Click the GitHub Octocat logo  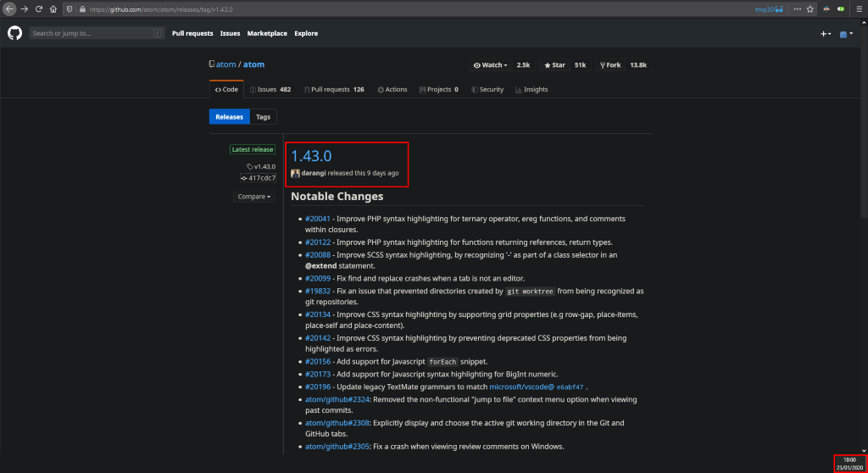click(x=15, y=33)
